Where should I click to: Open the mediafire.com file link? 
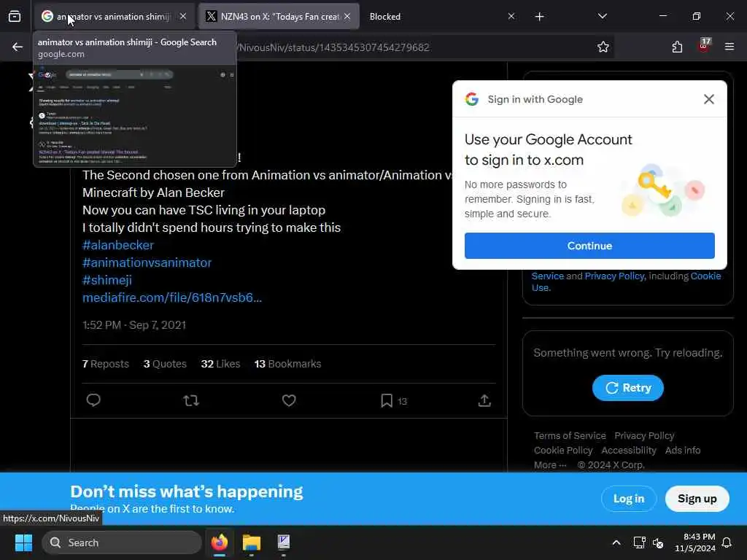click(x=172, y=297)
